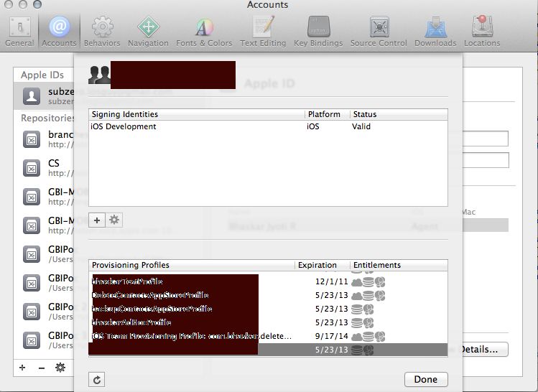
Task: Click the Provisioning Profiles column header
Action: [192, 265]
